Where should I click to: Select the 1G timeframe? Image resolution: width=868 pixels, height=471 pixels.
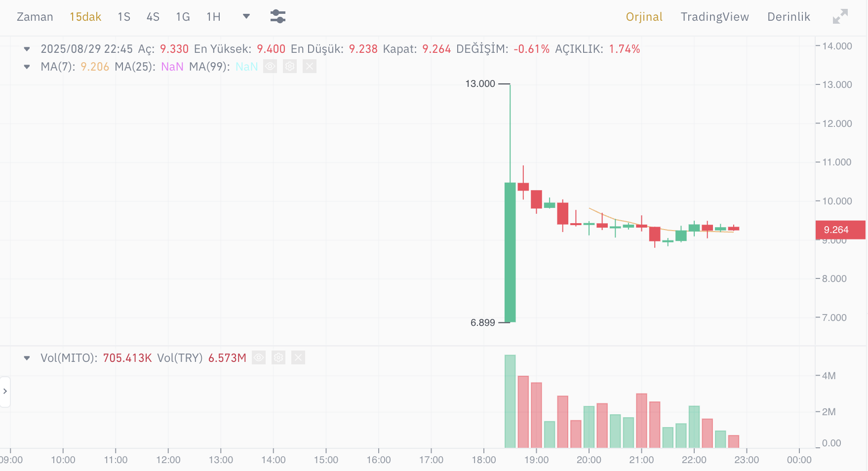pos(183,16)
